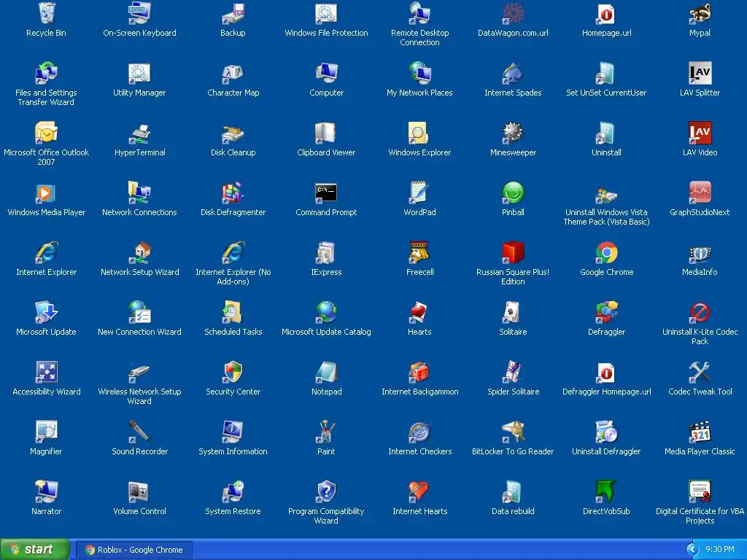The width and height of the screenshot is (747, 560).
Task: Open the Windows Media Player icon
Action: pos(46,192)
